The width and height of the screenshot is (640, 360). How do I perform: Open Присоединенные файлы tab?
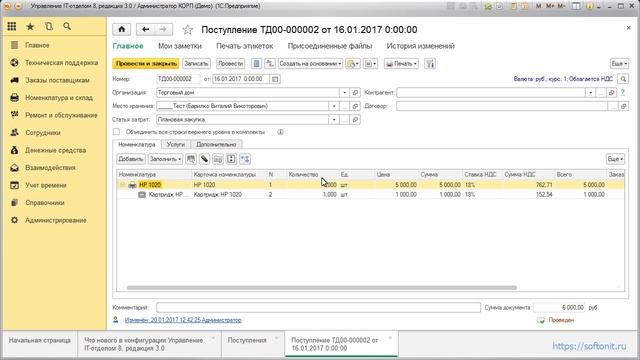click(x=330, y=46)
